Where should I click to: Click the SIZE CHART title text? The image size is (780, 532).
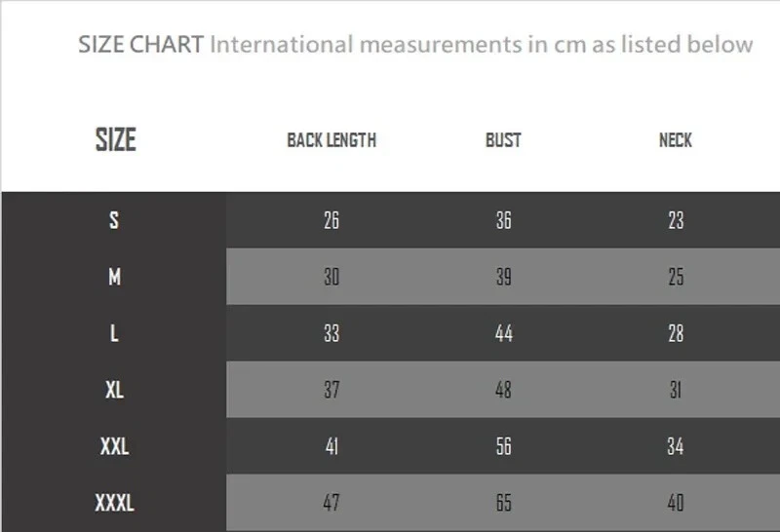pyautogui.click(x=140, y=44)
